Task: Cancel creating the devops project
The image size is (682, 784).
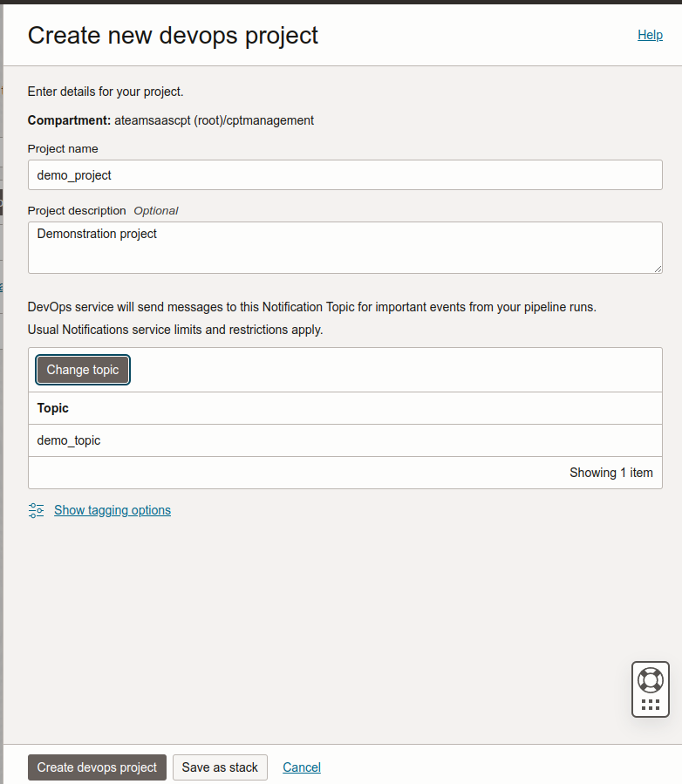Action: tap(301, 767)
